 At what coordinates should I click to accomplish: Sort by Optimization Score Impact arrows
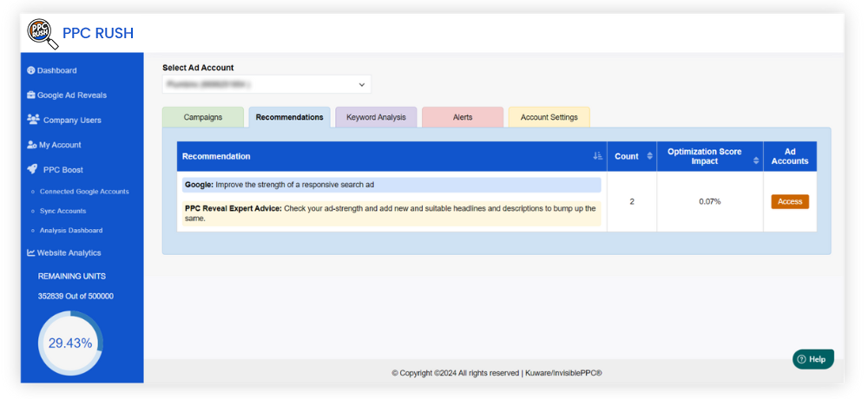[x=756, y=160]
